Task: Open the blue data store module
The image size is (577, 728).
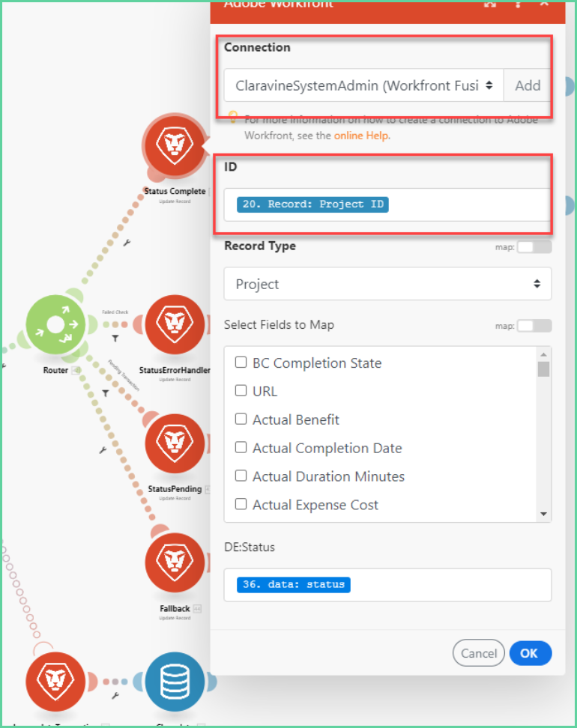Action: pyautogui.click(x=175, y=682)
